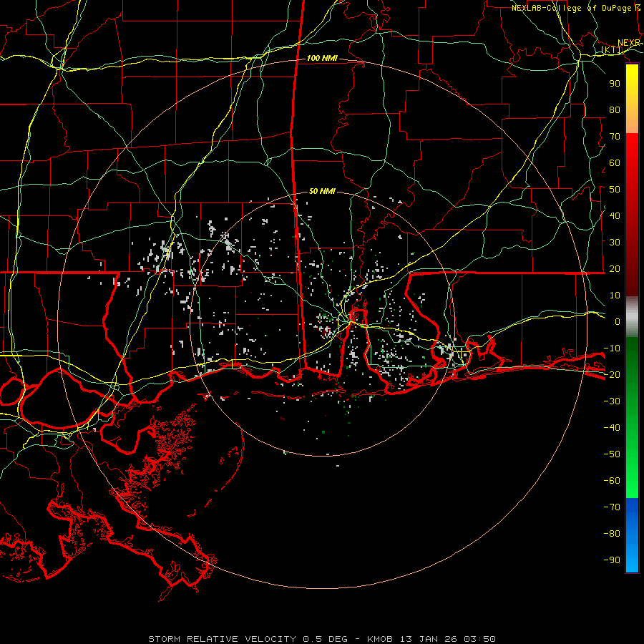Click the -80 value on velocity scale
The width and height of the screenshot is (644, 644).
click(x=612, y=534)
